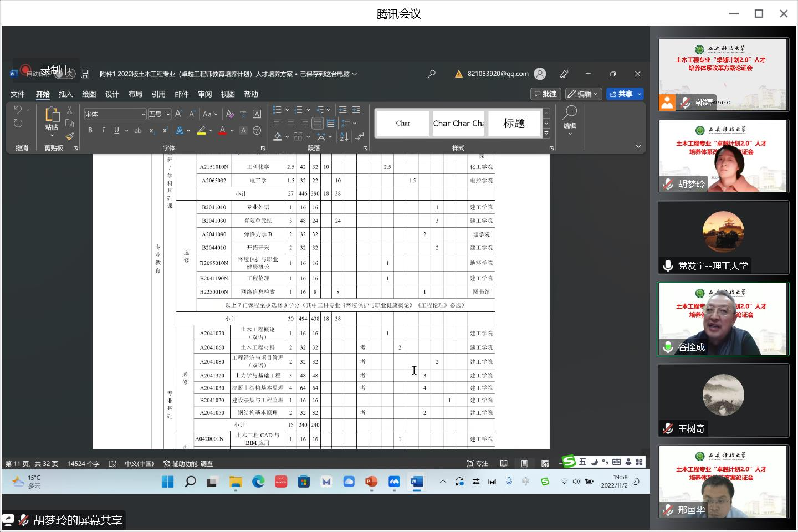The width and height of the screenshot is (798, 532).
Task: Open the 布局 ribbon tab
Action: (x=135, y=94)
